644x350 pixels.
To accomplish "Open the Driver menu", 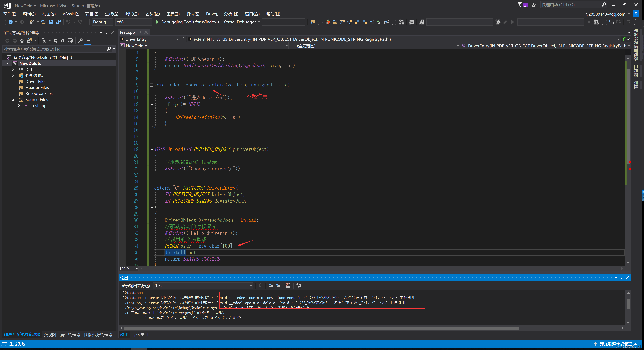I will coord(212,14).
